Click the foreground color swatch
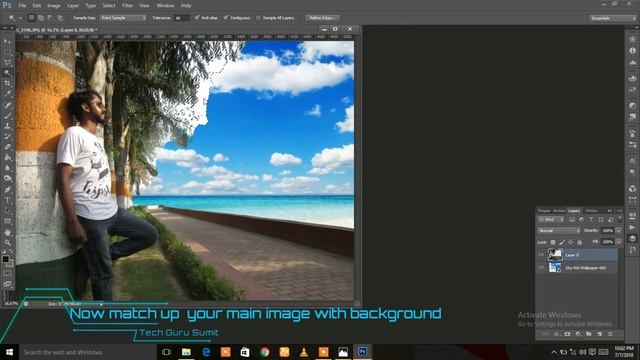640x360 pixels. (5, 259)
